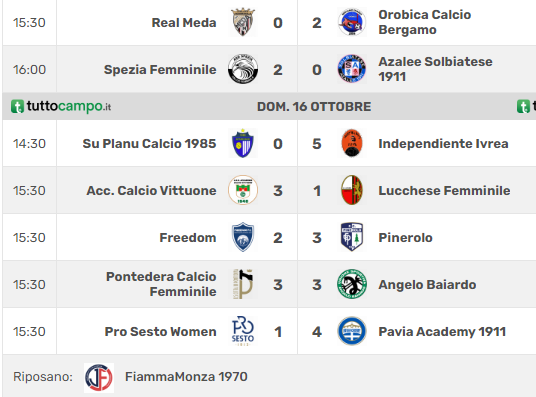Open the Angelo Baiardo green emblem

coord(352,284)
